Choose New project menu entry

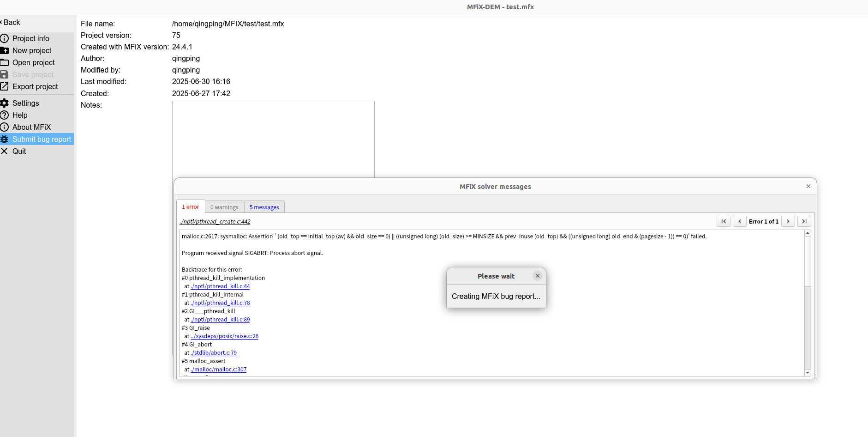(x=37, y=50)
